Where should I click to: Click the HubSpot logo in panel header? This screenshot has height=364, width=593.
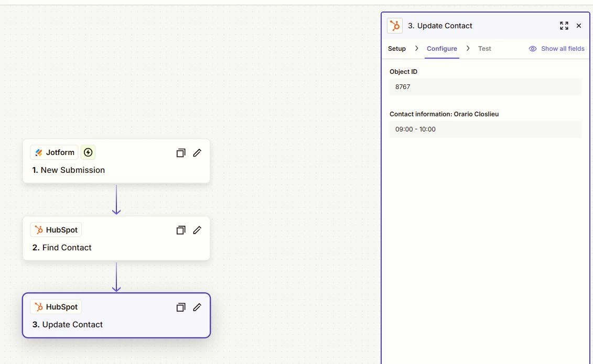tap(395, 26)
